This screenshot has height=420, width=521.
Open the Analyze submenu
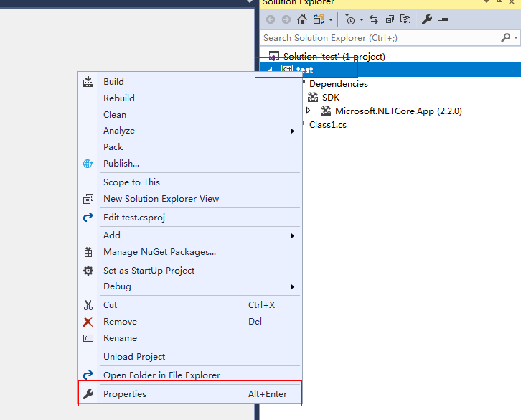pyautogui.click(x=189, y=131)
